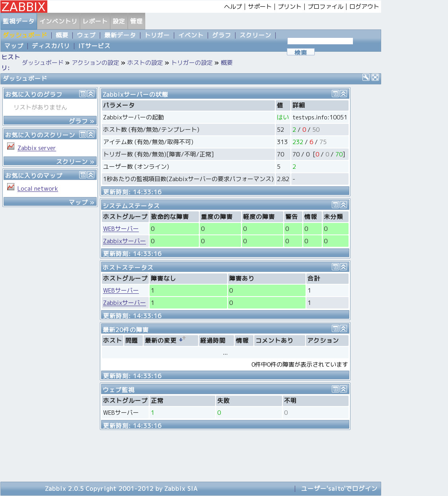
Task: Open ホストの設定 in the history trail
Action: (145, 62)
